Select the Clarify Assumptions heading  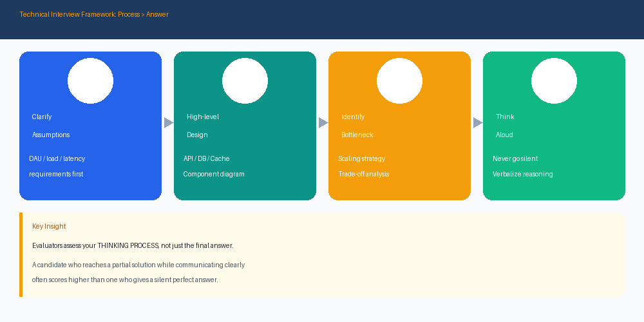coord(50,126)
